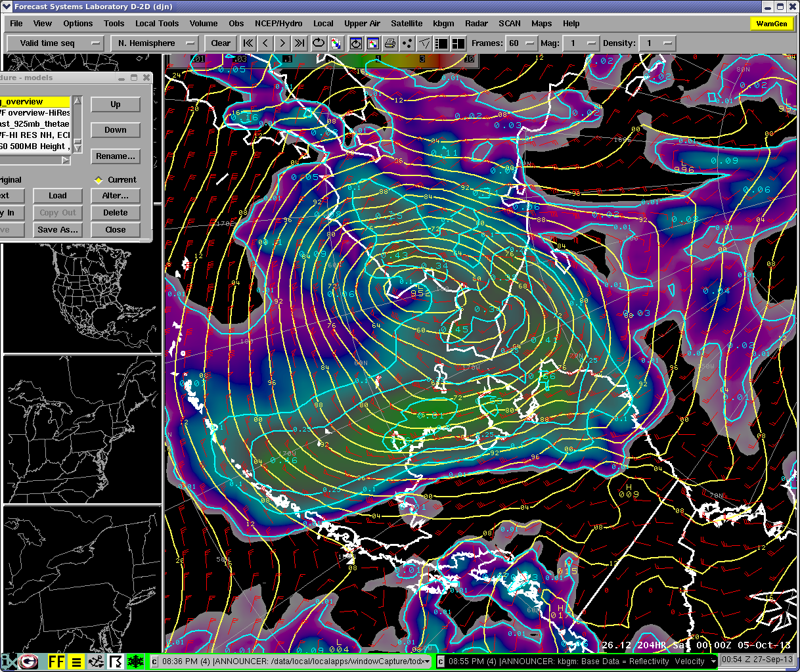Image resolution: width=800 pixels, height=672 pixels.
Task: Click the color bar legend above map
Action: click(322, 59)
